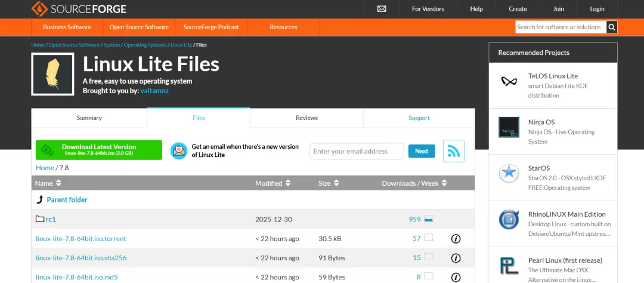Click the Linux Lite breadcrumb link
Viewport: 644px width, 283px height.
click(181, 45)
